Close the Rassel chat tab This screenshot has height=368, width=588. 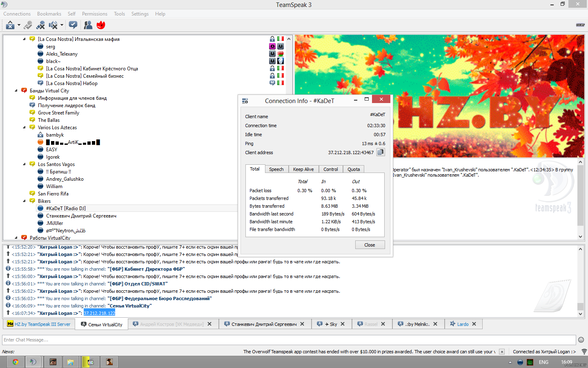pos(383,324)
